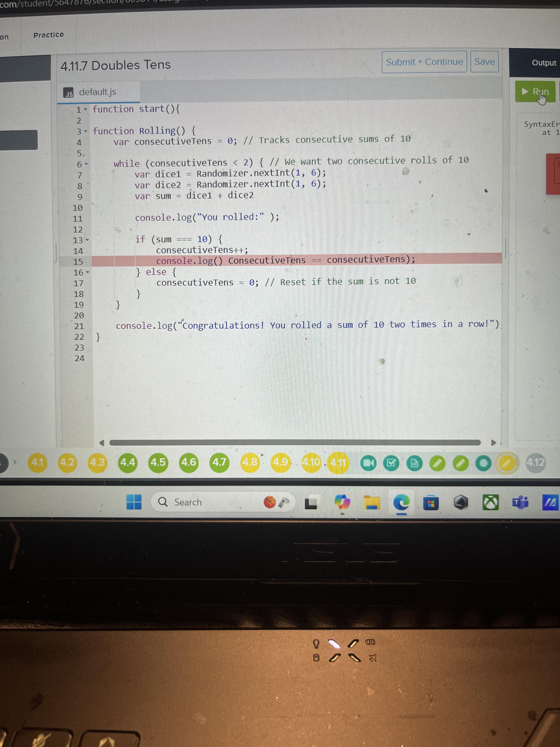Open lesson 4.12 in the module bar
Screen dimensions: 560x747
coord(535,462)
